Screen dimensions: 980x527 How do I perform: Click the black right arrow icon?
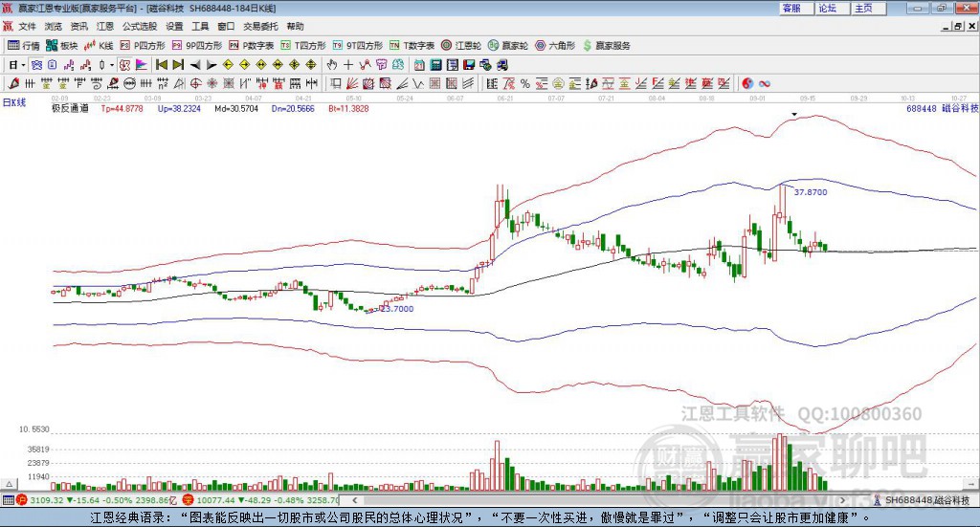(212, 65)
